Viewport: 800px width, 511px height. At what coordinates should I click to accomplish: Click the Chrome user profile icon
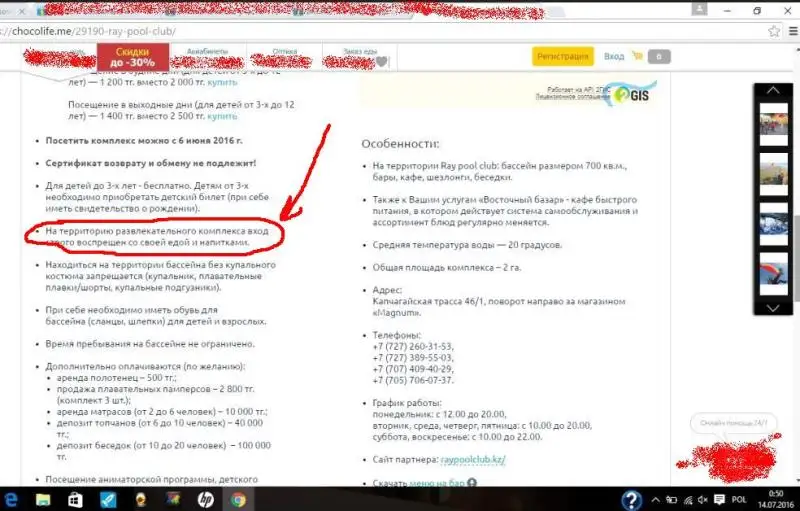click(x=699, y=9)
